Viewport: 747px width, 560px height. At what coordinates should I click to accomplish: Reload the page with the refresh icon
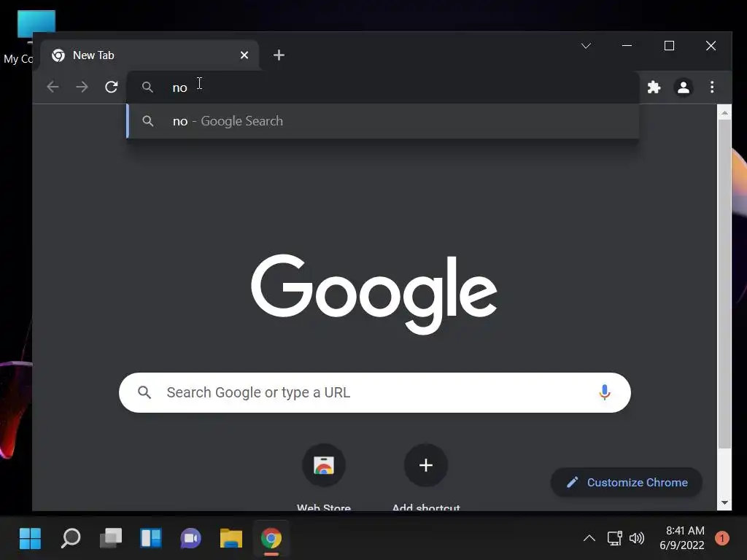112,87
